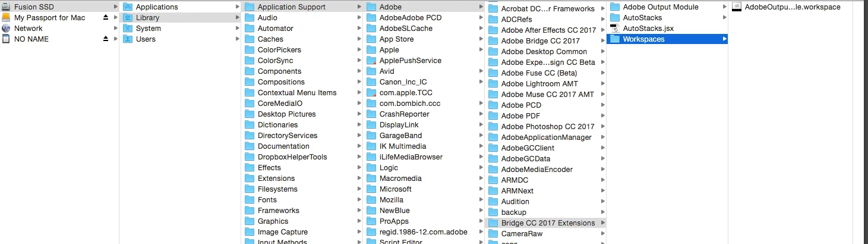Click the Library folder icon
Viewport: 868px width, 244px height.
pos(127,18)
